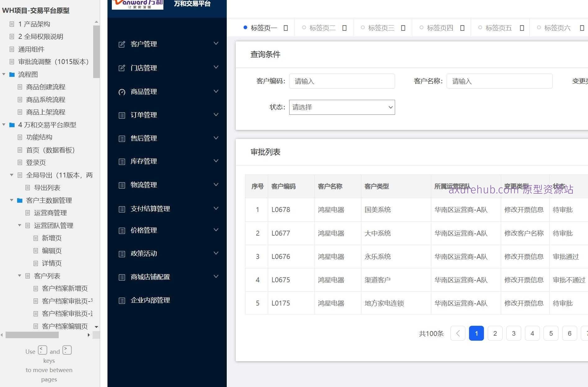
Task: Open the 支付结算管理 icon
Action: point(121,209)
